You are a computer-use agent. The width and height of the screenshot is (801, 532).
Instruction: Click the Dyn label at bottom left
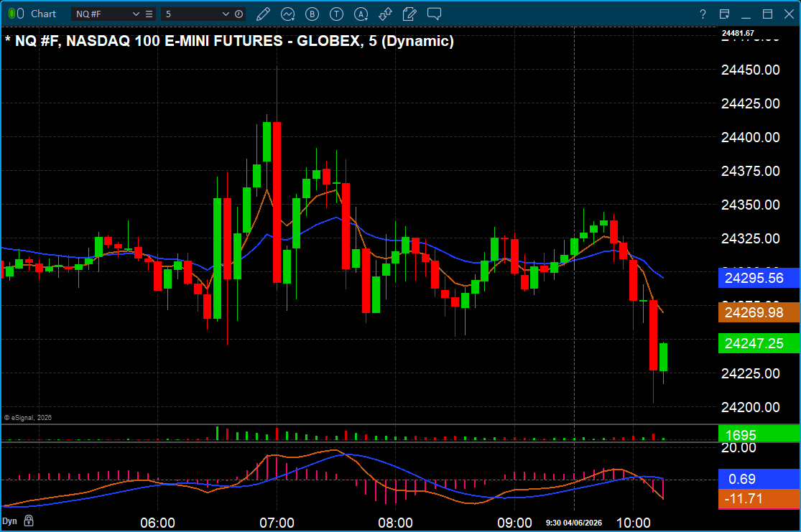coord(10,521)
